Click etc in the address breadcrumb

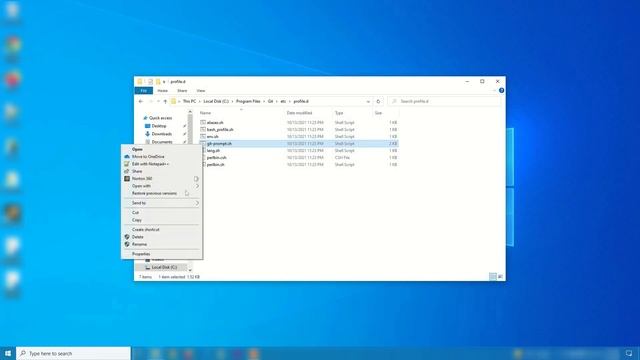point(283,101)
